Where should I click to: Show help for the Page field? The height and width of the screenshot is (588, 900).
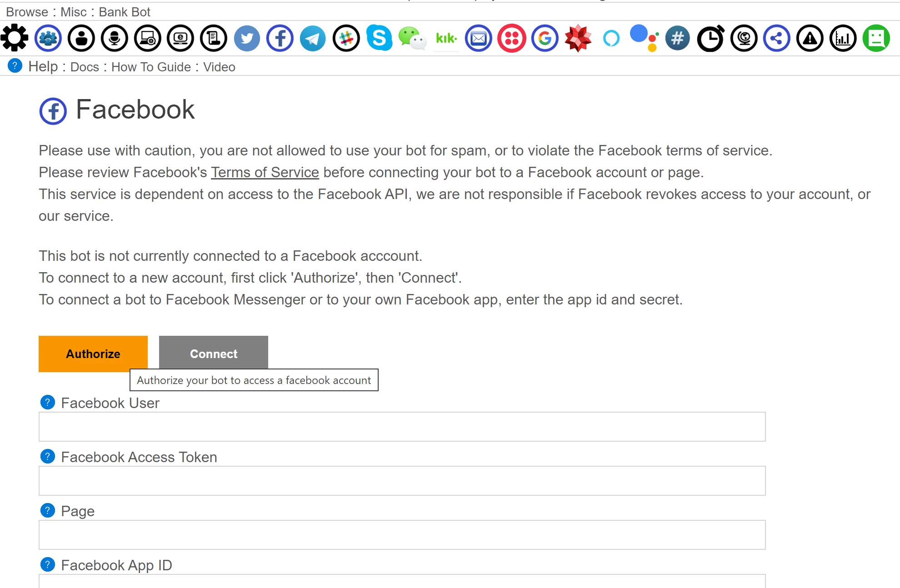pos(48,511)
